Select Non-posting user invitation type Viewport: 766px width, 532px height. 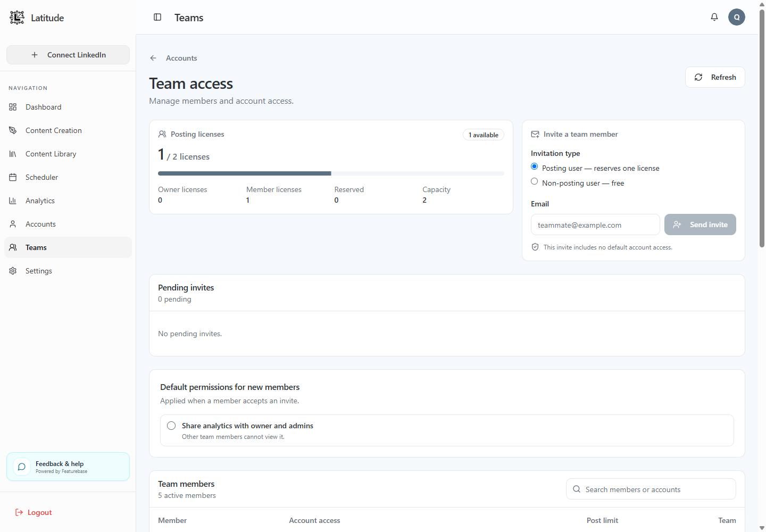coord(535,181)
